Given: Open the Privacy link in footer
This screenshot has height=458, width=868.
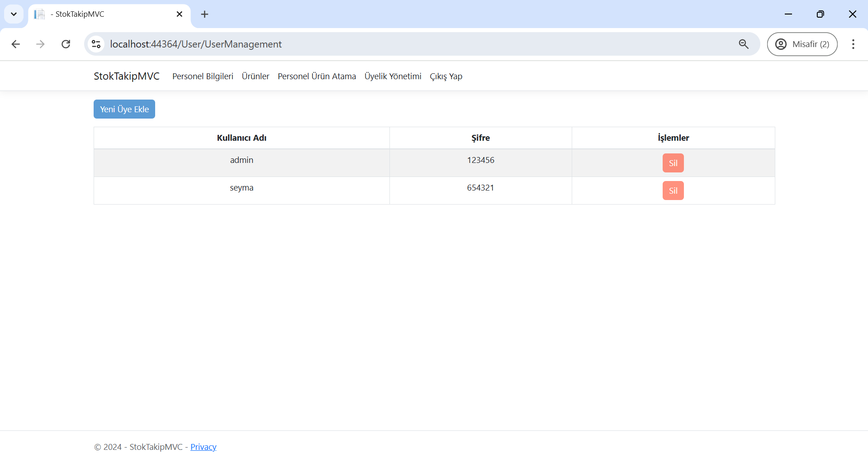Looking at the screenshot, I should [204, 447].
